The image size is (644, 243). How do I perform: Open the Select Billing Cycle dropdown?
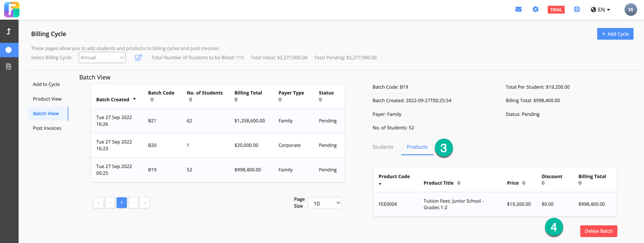tap(102, 58)
